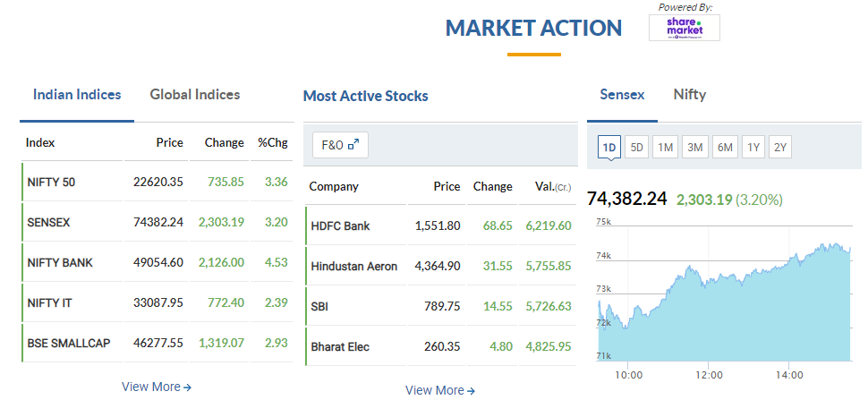868x417 pixels.
Task: Click the Sensex value 74,382.24 above chart
Action: 627,199
